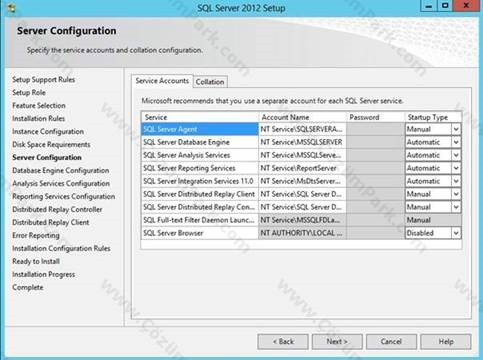Go to Error Reporting step
483x360 pixels.
click(x=36, y=235)
